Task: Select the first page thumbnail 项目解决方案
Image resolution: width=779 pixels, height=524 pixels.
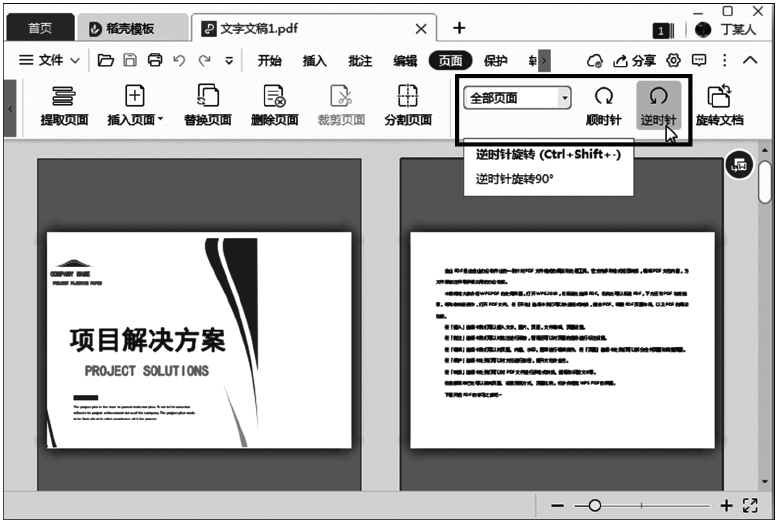Action: 199,340
